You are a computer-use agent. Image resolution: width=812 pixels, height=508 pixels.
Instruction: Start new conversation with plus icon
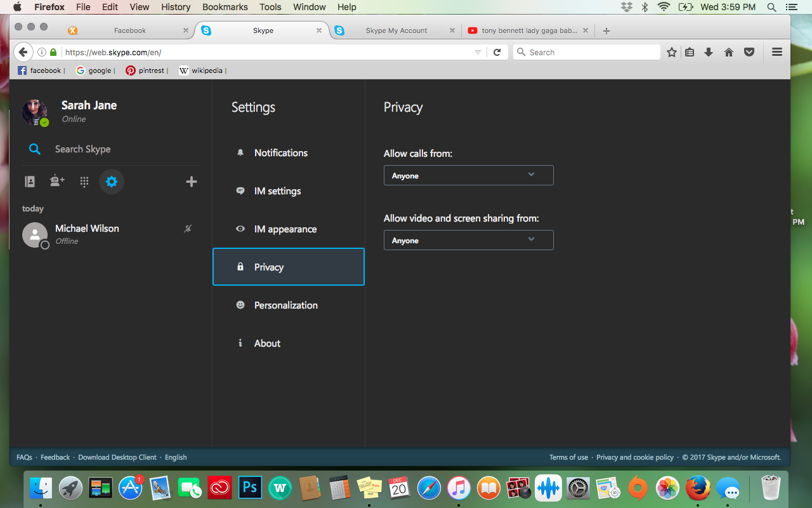(x=192, y=182)
